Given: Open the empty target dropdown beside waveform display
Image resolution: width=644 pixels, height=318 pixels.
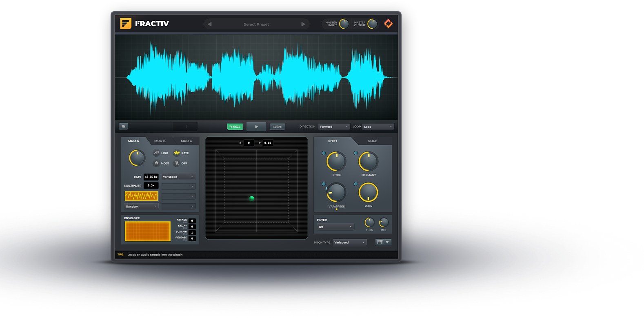Looking at the screenshot, I should 178,196.
